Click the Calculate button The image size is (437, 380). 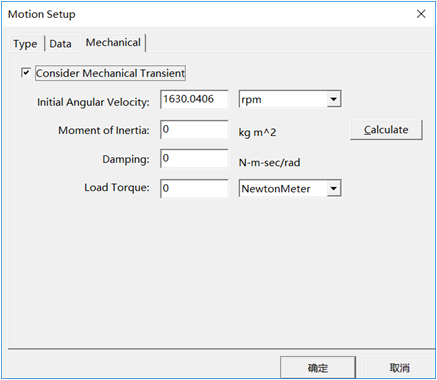(386, 130)
